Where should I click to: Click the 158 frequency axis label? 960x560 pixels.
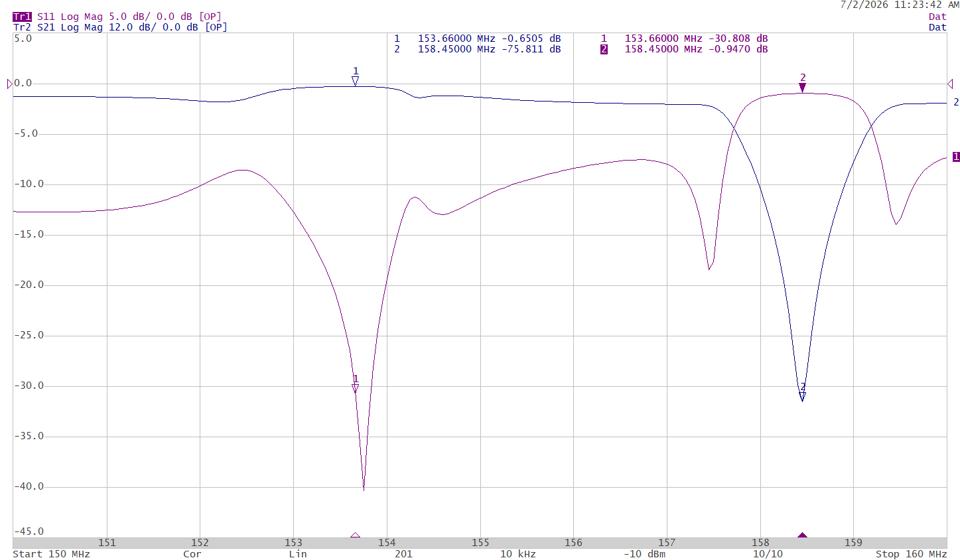tap(760, 543)
